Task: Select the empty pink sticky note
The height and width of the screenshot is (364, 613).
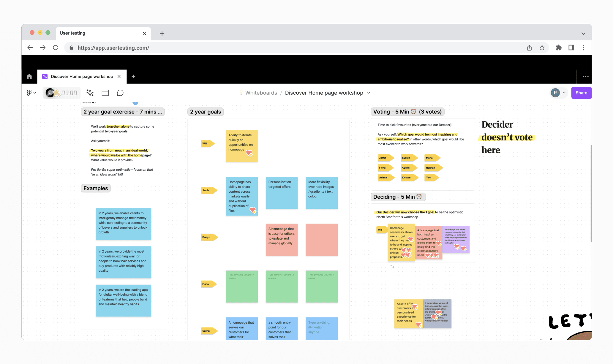Action: (x=321, y=240)
